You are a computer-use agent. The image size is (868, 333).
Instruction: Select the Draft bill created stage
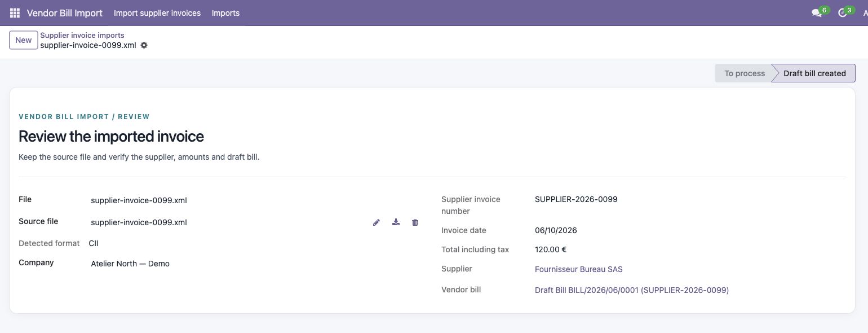(x=814, y=73)
